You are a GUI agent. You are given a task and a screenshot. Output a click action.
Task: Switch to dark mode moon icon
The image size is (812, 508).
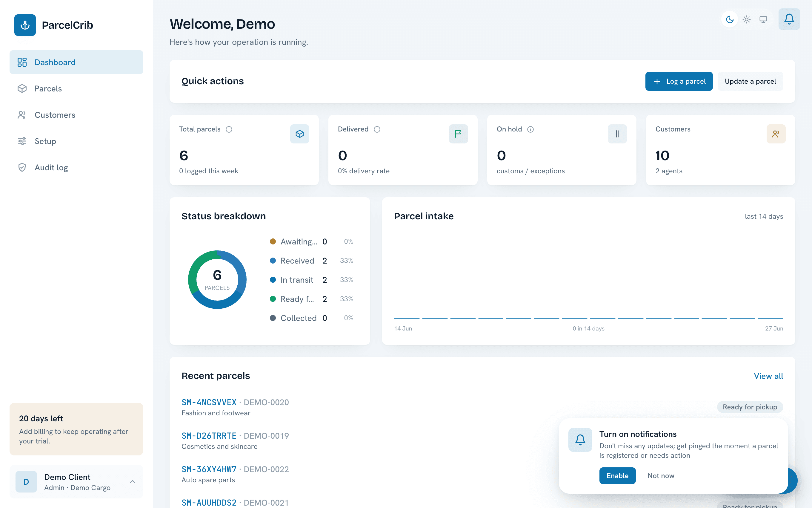click(730, 19)
